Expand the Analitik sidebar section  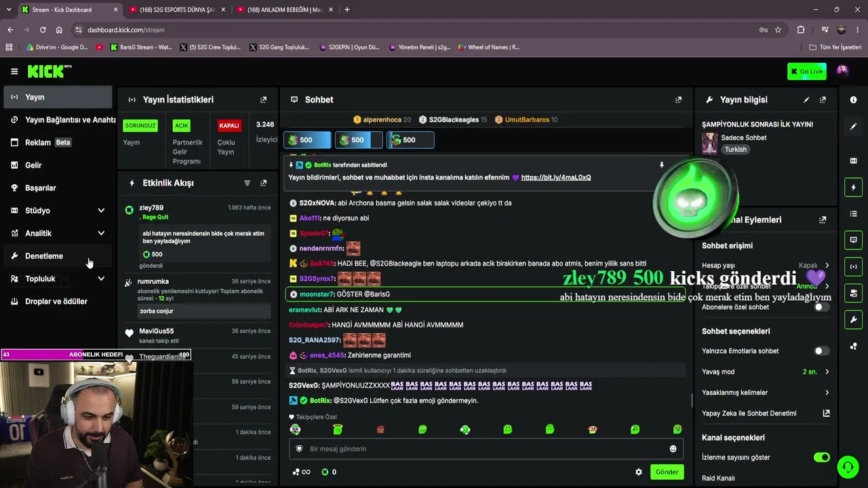tap(101, 233)
